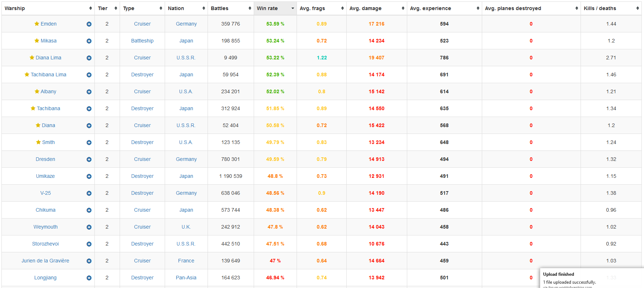Click the plus icon next to Umikaze
644x288 pixels.
[x=89, y=176]
